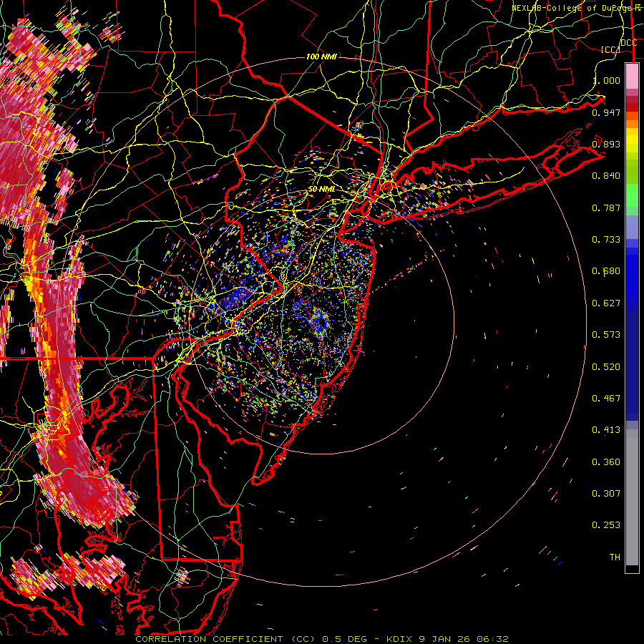Click the 0.947 scale value
The height and width of the screenshot is (644, 644).
click(x=606, y=112)
